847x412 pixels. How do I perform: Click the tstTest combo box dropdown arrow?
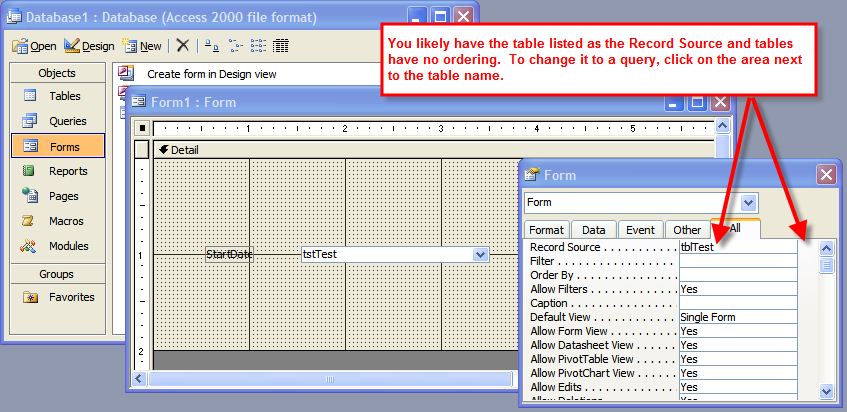[480, 255]
